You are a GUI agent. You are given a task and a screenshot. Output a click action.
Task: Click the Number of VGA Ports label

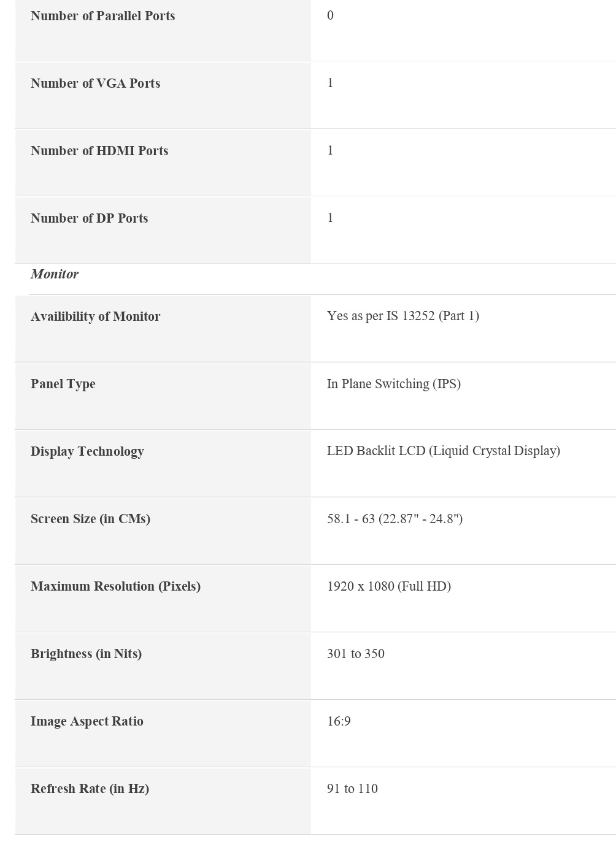point(95,83)
